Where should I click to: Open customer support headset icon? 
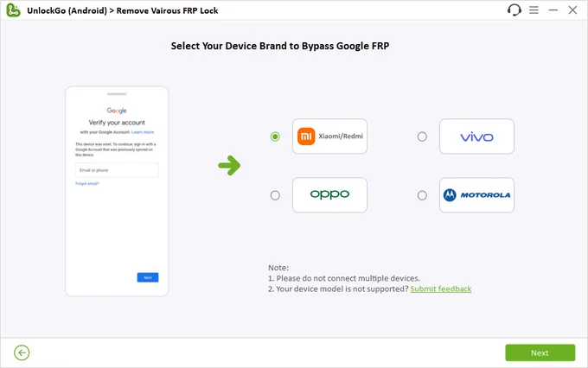[x=514, y=10]
